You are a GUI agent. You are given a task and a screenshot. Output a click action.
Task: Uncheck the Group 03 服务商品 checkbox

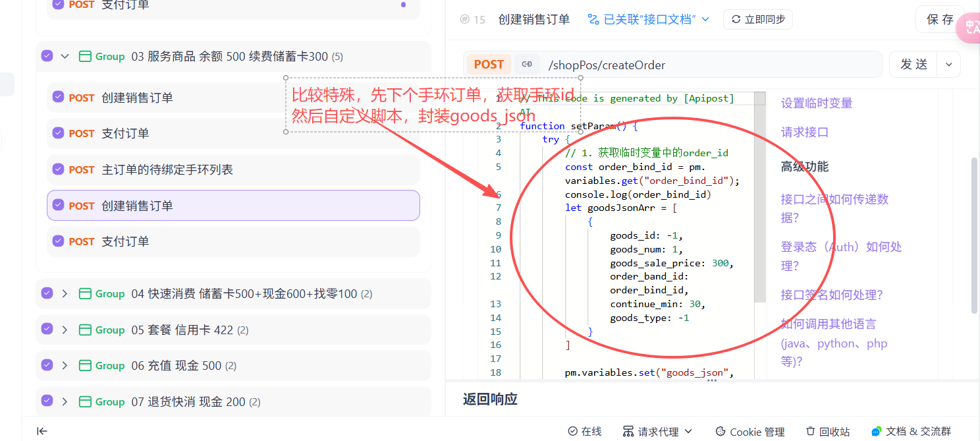(x=47, y=56)
